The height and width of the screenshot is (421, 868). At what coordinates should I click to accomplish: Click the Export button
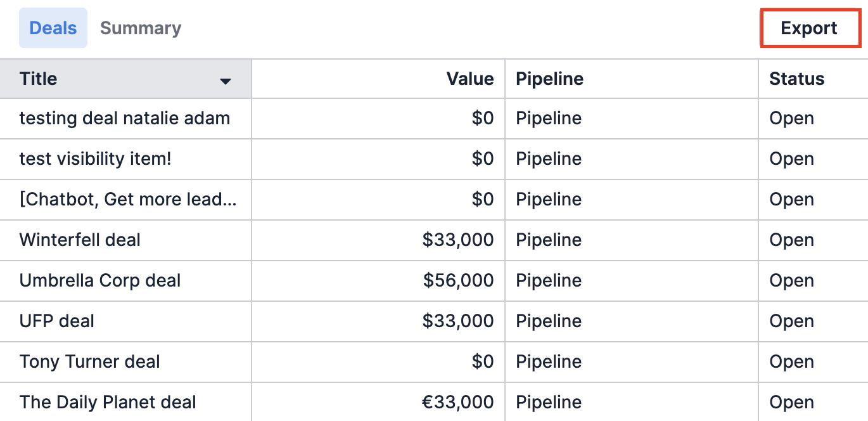point(810,28)
